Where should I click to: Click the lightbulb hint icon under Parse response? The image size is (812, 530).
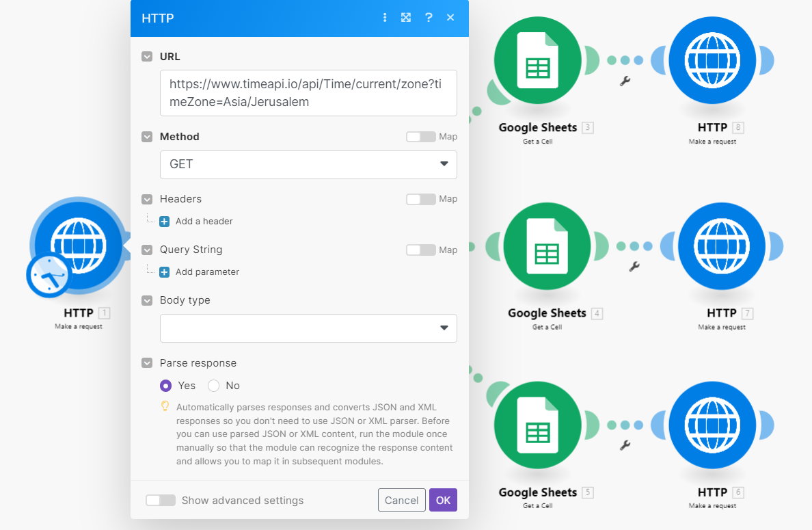tap(165, 406)
